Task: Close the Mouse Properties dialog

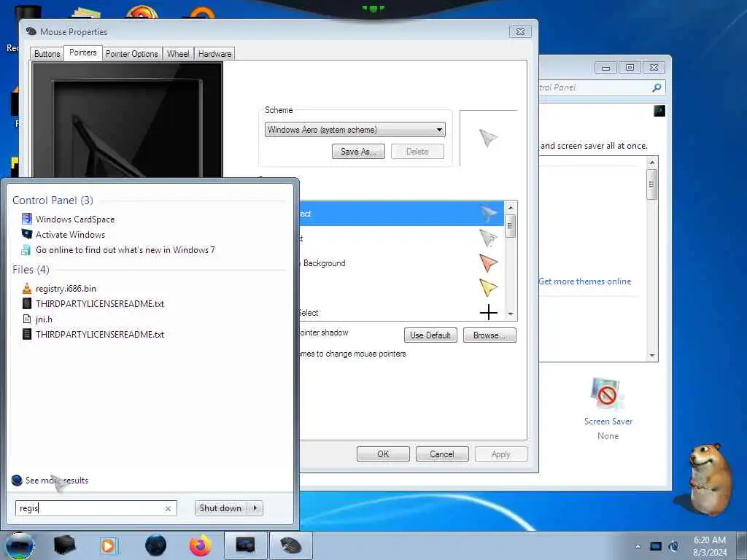Action: [x=520, y=31]
